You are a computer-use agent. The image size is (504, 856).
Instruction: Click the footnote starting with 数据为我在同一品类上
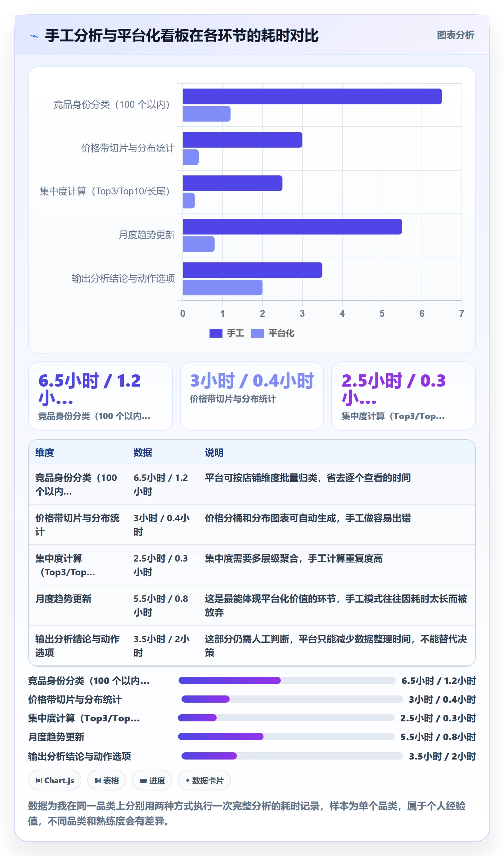click(x=247, y=814)
